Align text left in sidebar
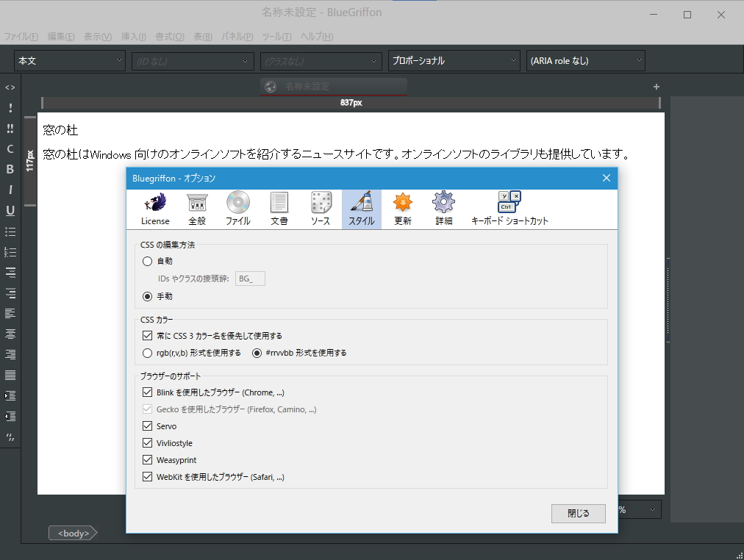Viewport: 744px width, 560px height. coord(10,313)
